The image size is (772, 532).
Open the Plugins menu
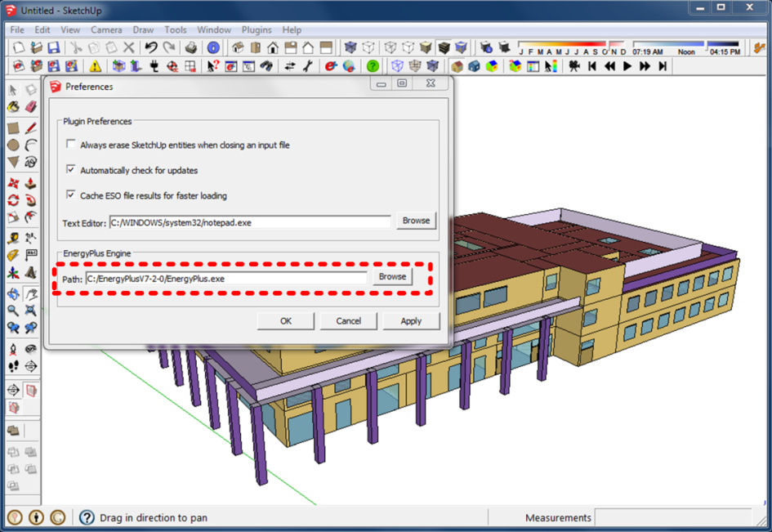coord(257,30)
